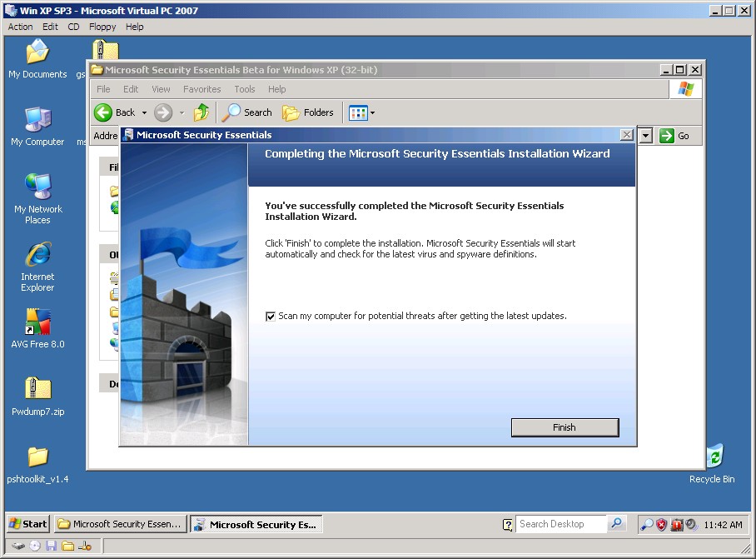
Task: Open View menu in Explorer window
Action: (x=161, y=89)
